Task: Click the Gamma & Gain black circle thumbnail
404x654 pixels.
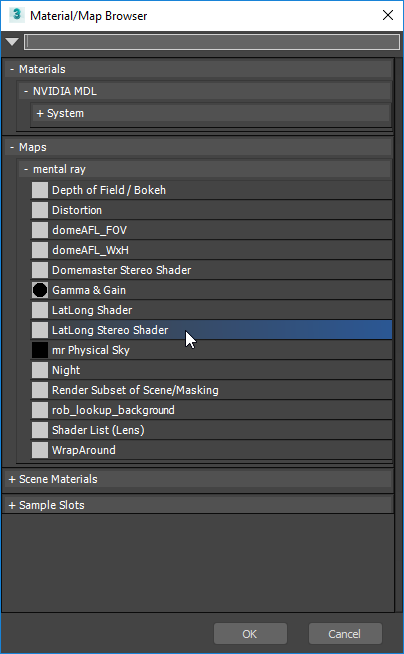Action: [40, 290]
